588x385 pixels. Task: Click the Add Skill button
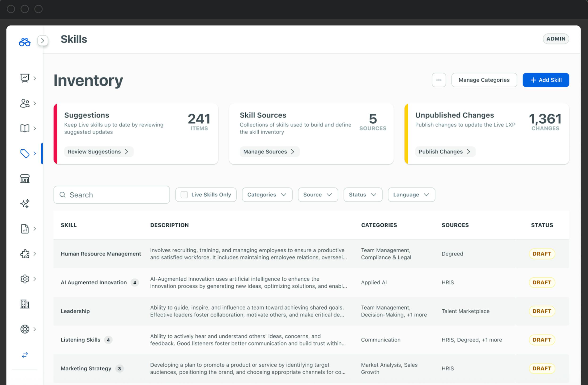tap(545, 80)
